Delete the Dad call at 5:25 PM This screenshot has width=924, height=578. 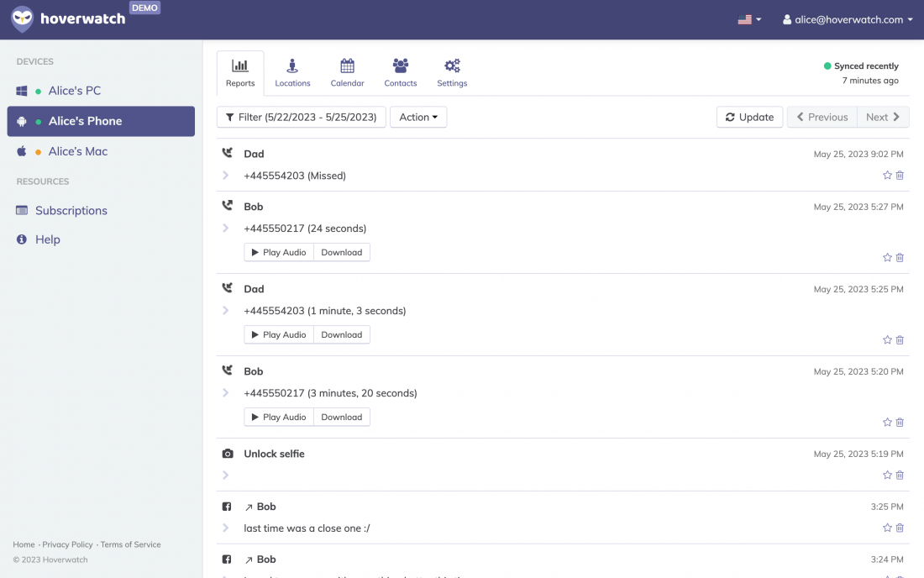point(900,340)
